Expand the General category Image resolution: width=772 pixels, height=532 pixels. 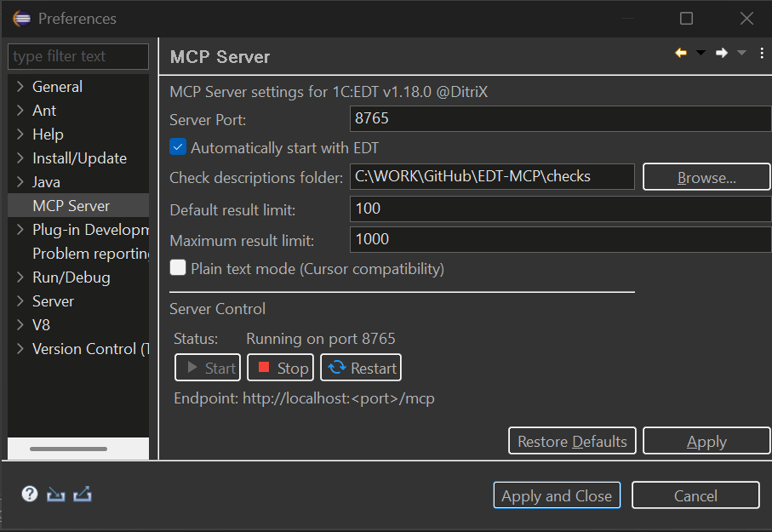(19, 86)
